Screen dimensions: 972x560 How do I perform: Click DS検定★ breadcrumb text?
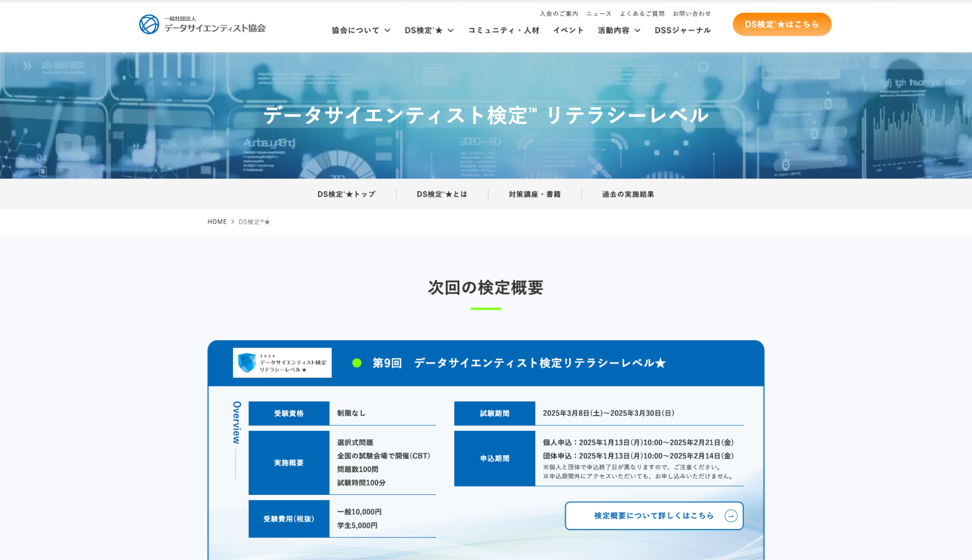click(x=254, y=222)
